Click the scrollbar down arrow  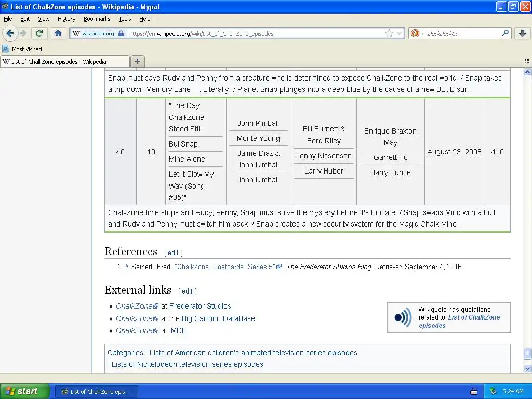pos(527,369)
